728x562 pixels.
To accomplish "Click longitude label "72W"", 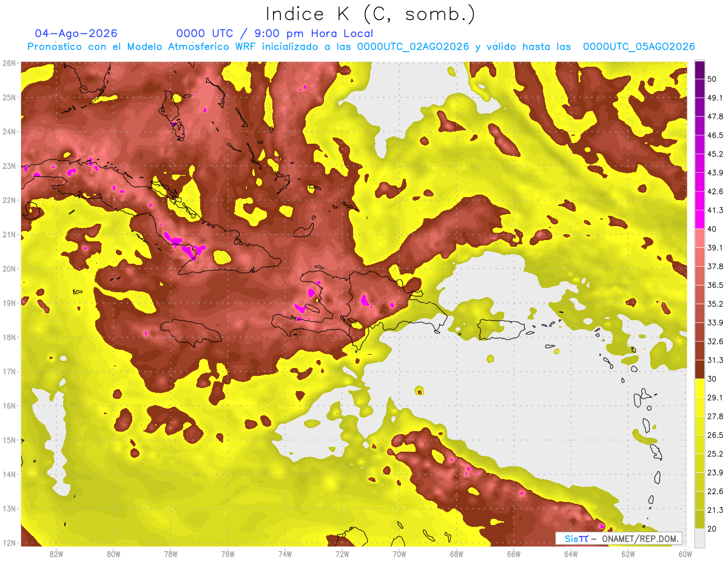I will coord(342,554).
